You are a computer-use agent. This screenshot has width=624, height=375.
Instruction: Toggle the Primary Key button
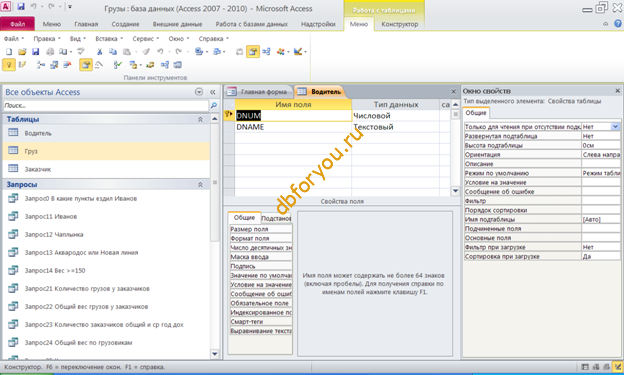(9, 65)
